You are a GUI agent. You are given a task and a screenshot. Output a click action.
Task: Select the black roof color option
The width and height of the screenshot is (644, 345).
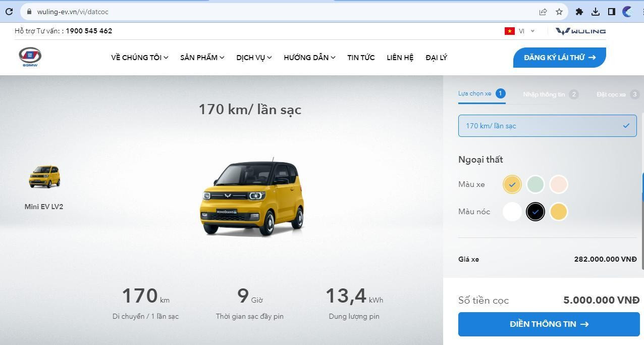(x=535, y=212)
